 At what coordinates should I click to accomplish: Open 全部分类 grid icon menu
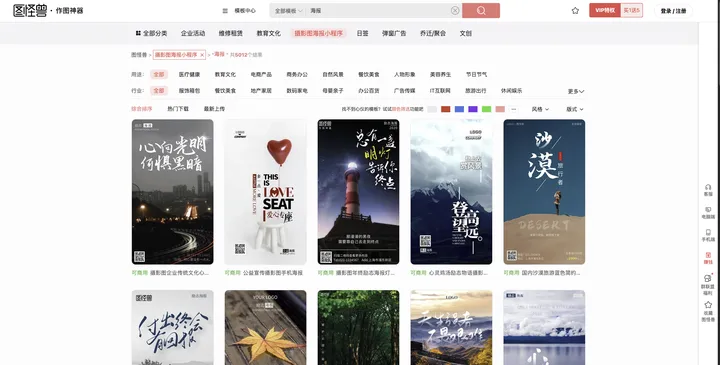[x=138, y=33]
